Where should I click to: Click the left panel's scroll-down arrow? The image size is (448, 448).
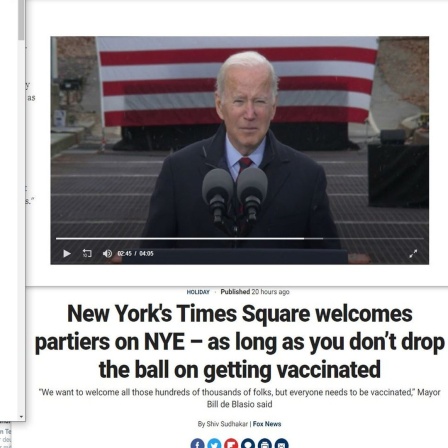[x=21, y=417]
